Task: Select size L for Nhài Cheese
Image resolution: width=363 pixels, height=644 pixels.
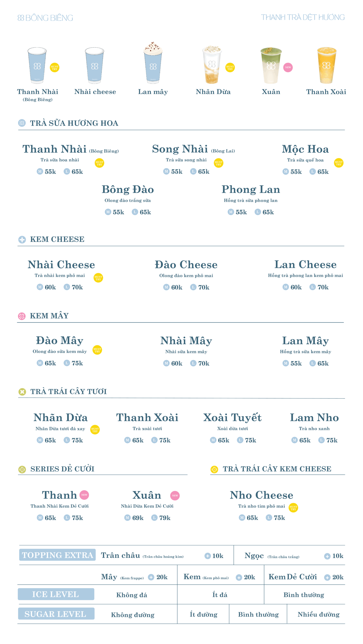Action: tap(67, 287)
